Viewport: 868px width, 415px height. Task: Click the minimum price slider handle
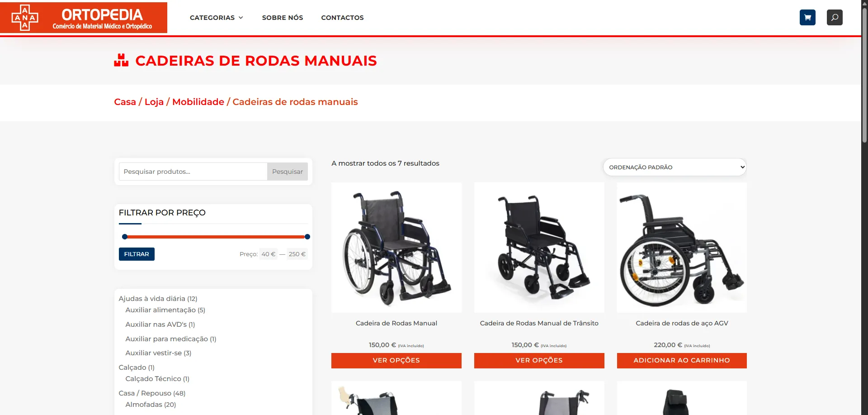[x=125, y=237]
